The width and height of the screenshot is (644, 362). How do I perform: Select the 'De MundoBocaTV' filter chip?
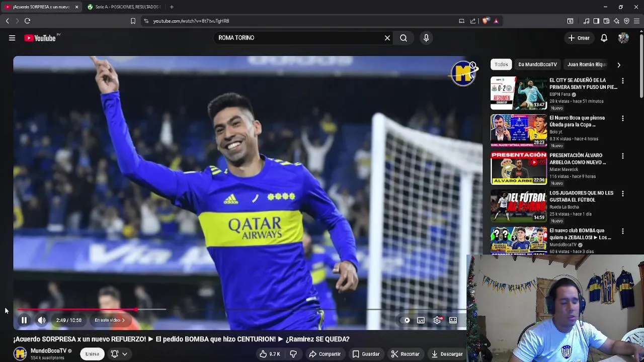(x=537, y=64)
